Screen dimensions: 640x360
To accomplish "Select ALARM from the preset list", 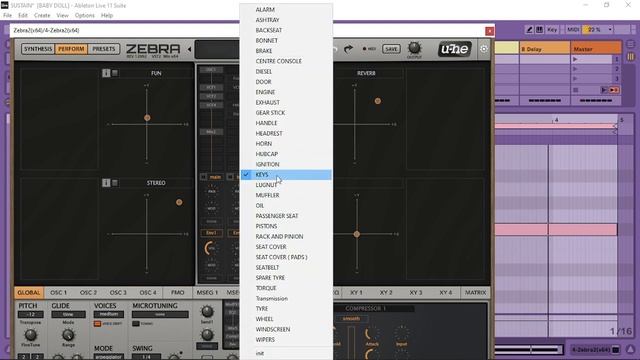I will point(286,9).
